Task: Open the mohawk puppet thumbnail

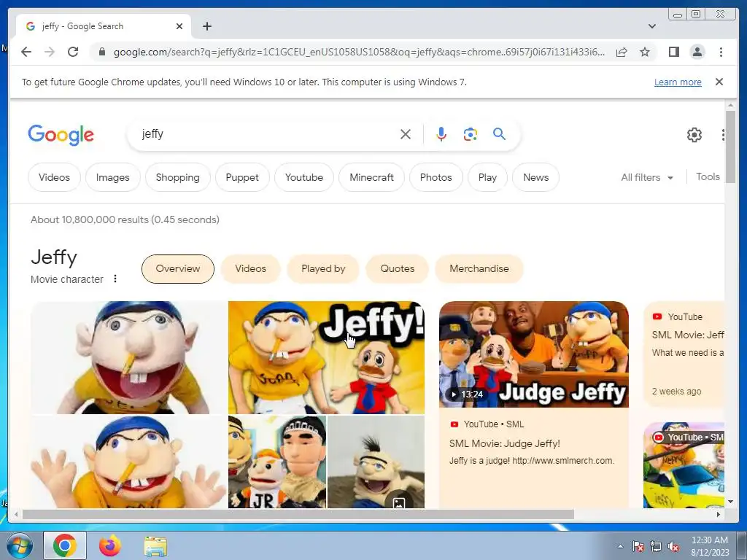Action: [x=376, y=462]
